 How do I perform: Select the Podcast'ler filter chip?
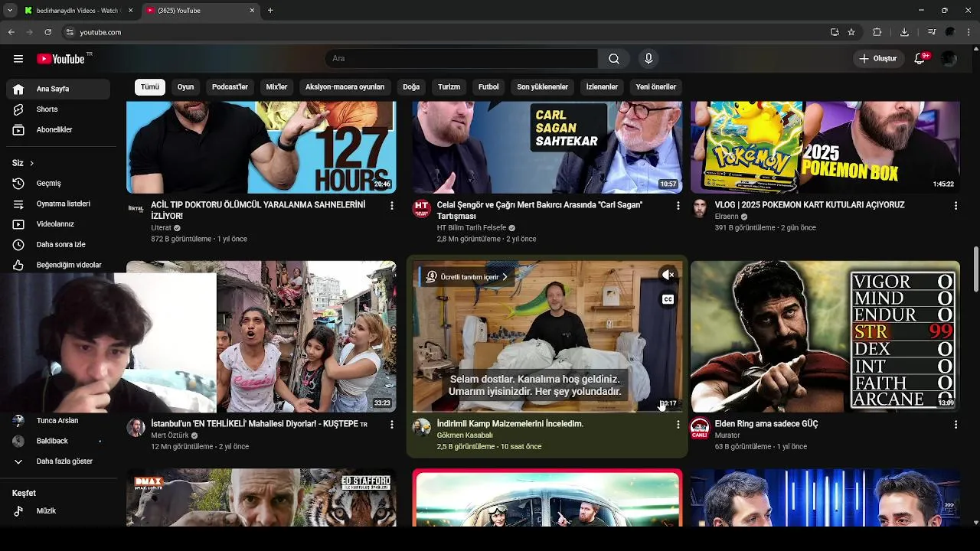(230, 87)
